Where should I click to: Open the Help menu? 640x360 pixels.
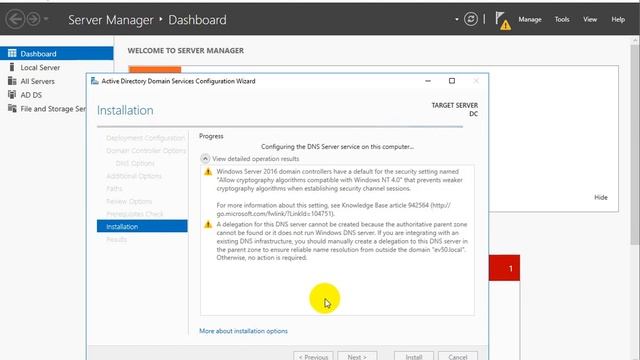618,19
